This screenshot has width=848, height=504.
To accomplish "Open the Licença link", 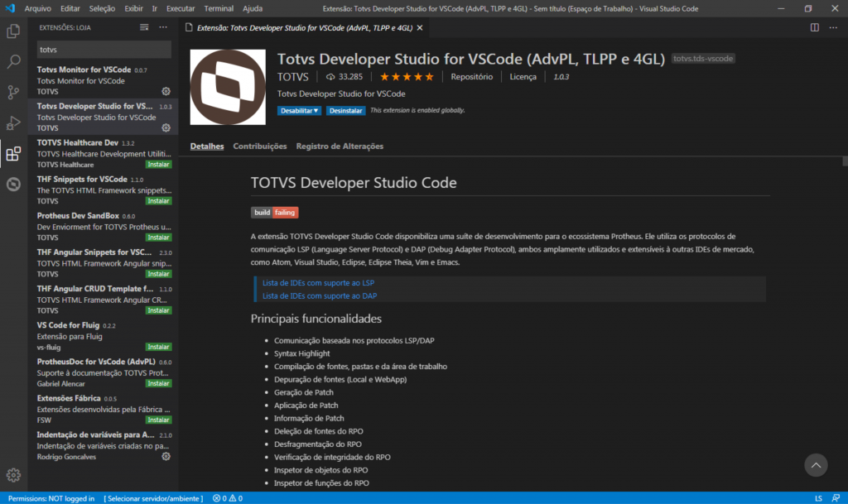I will pos(523,77).
